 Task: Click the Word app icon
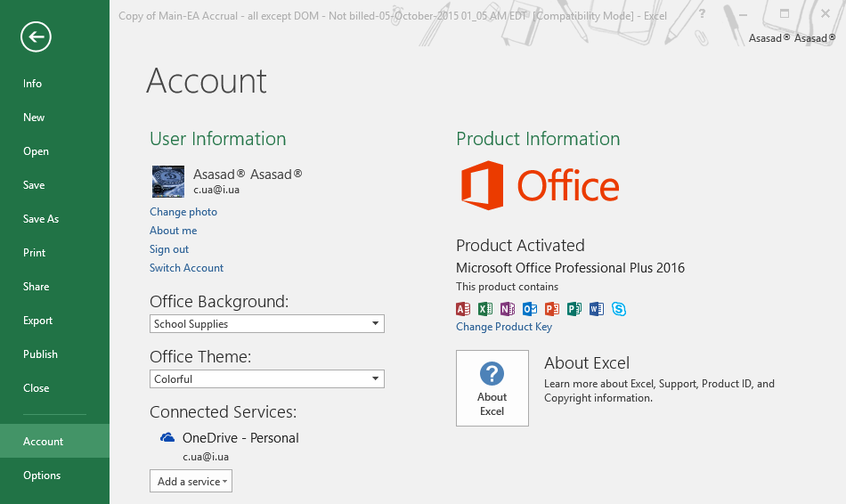596,309
